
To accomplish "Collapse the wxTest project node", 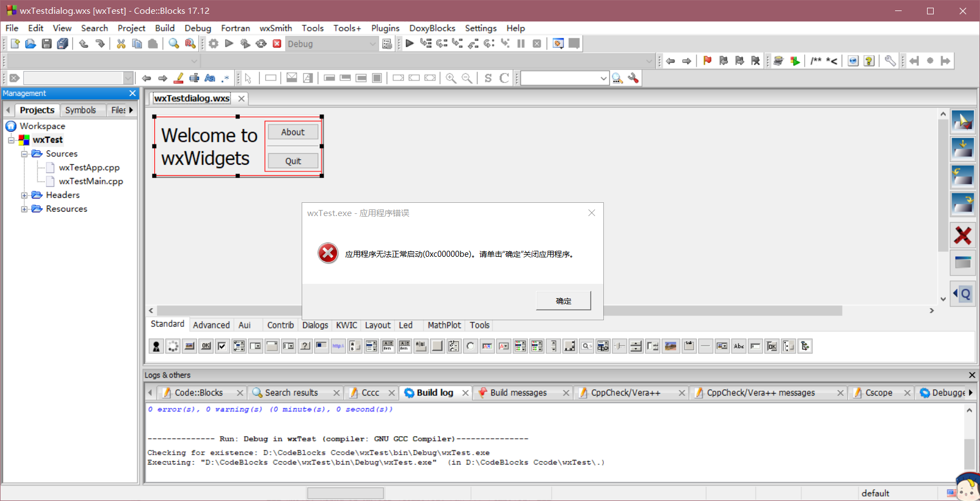I will coord(11,140).
